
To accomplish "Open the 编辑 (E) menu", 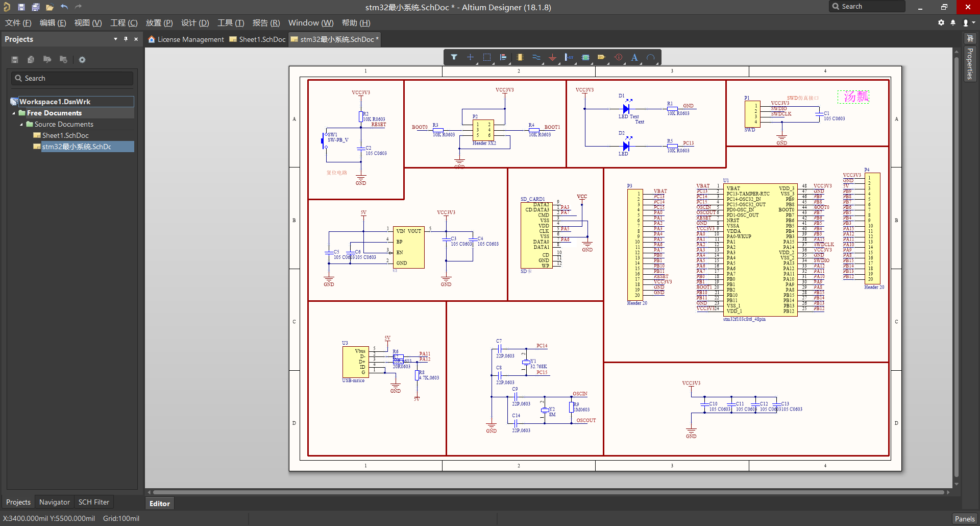I will point(53,23).
